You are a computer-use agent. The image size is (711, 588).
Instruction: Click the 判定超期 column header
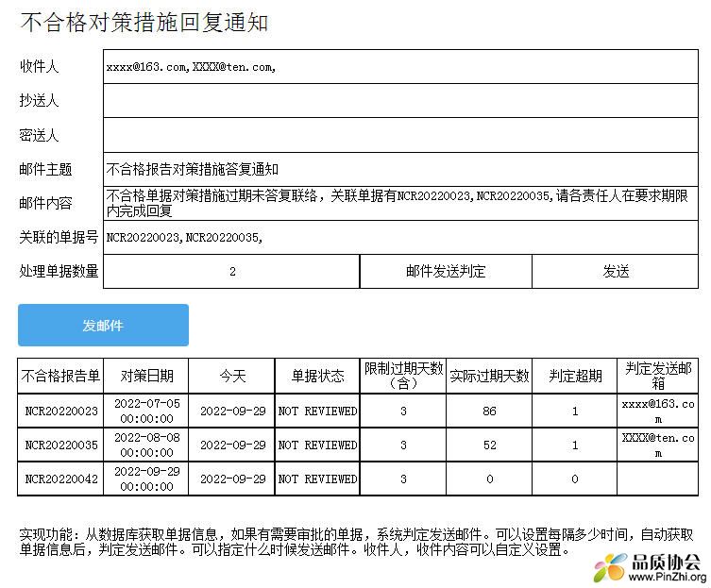[574, 376]
